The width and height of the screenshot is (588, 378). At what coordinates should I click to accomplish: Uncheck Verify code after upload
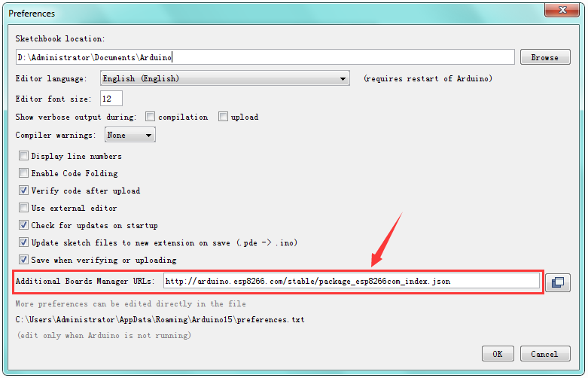(x=24, y=191)
